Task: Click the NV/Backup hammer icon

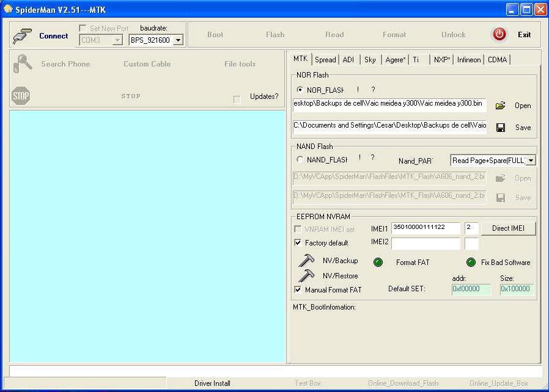Action: coord(306,261)
